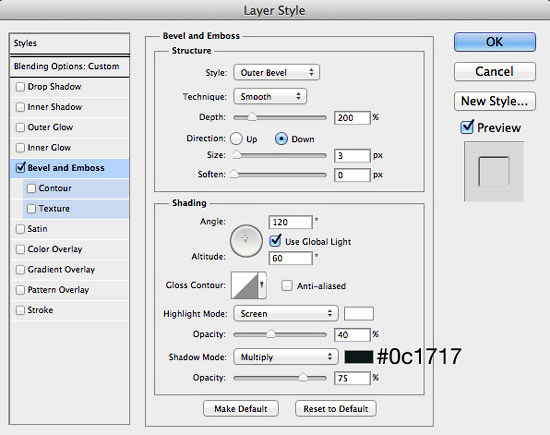Select the Down direction radio button
Screen dimensions: 550x435
281,139
